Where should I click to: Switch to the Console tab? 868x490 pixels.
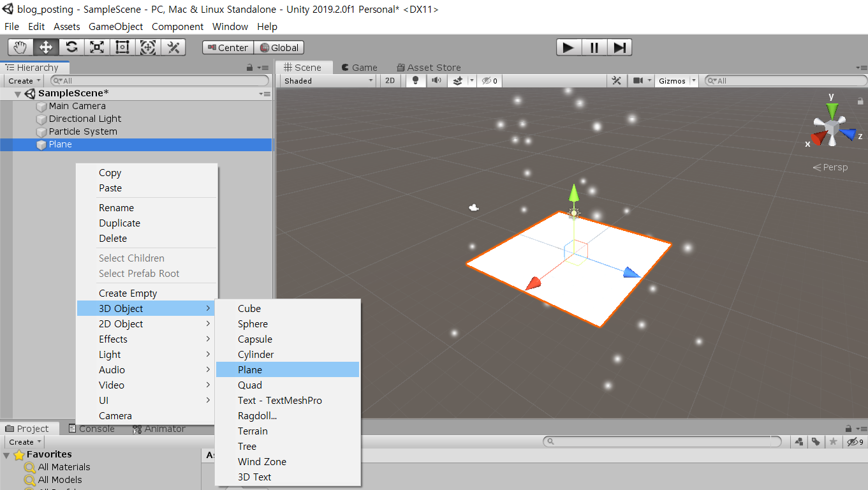(x=92, y=429)
